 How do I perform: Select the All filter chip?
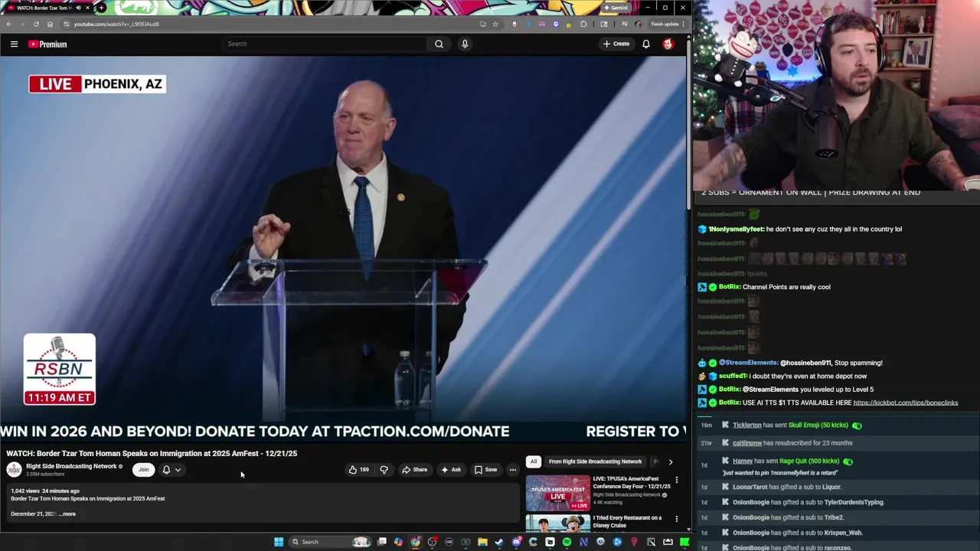pos(533,461)
